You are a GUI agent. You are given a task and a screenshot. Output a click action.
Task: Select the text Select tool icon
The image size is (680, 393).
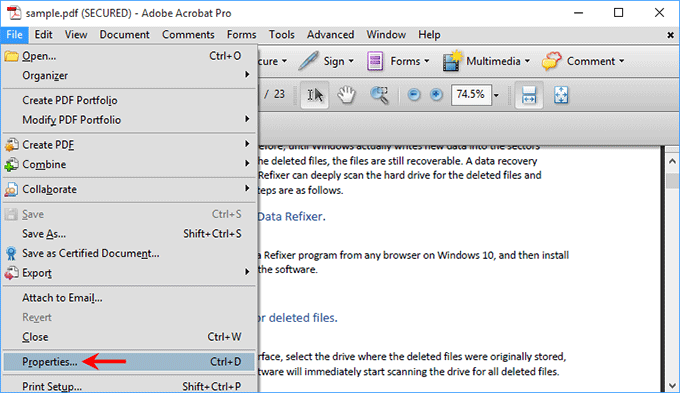pyautogui.click(x=315, y=95)
